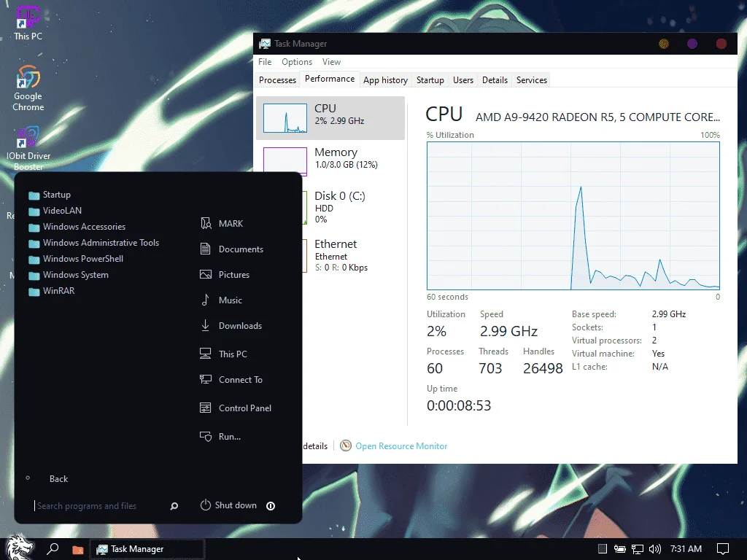Select the CPU performance item
Viewport: 747px width, 560px height.
click(x=330, y=118)
